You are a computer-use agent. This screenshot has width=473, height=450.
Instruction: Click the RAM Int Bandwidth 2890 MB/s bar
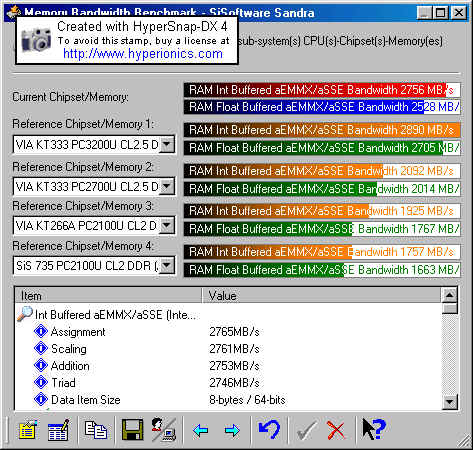point(322,130)
